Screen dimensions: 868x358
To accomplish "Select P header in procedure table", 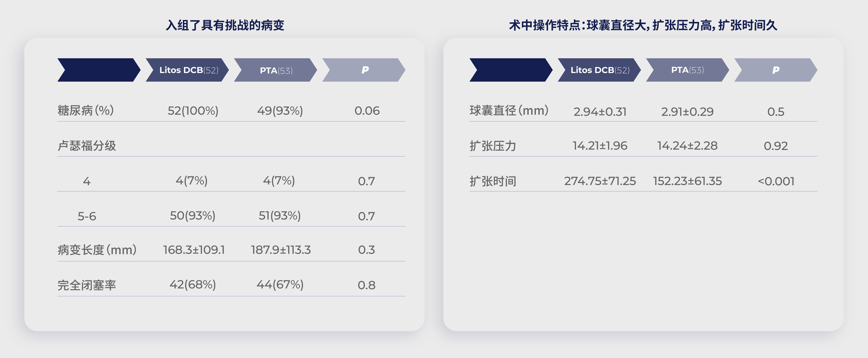I will 776,70.
